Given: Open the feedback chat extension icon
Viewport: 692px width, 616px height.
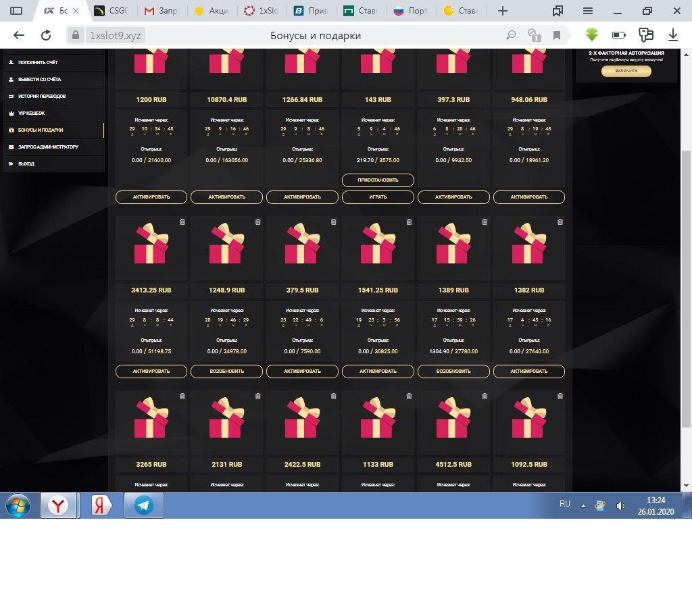Looking at the screenshot, I should pyautogui.click(x=645, y=35).
